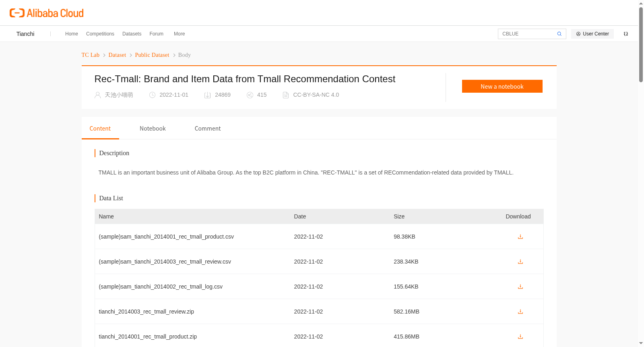Follow the Public Dataset breadcrumb link
This screenshot has height=347, width=644.
click(152, 55)
